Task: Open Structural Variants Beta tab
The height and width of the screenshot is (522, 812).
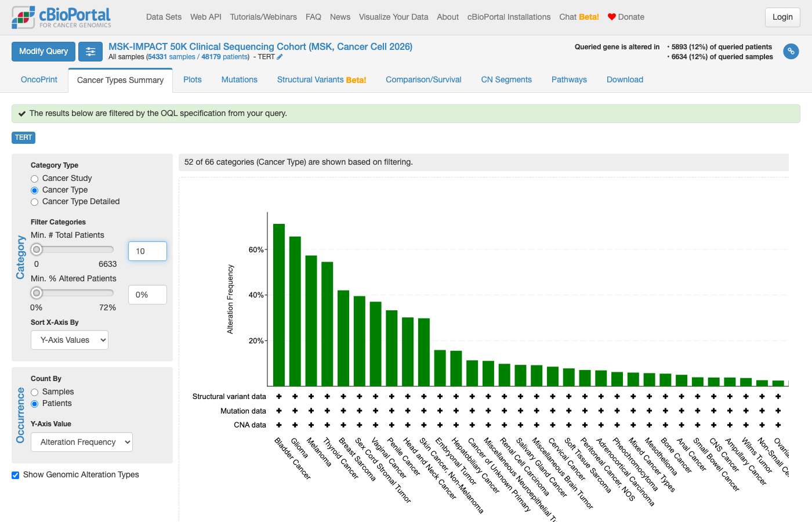Action: 321,79
